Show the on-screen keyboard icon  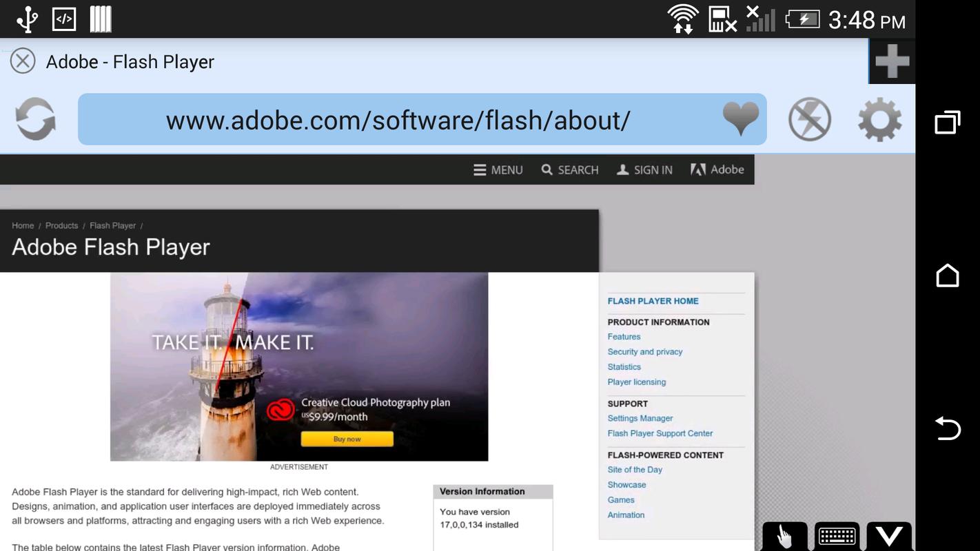click(837, 536)
